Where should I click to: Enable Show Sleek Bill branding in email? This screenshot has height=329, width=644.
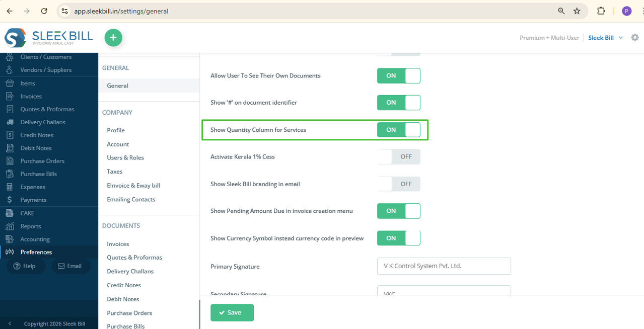[x=399, y=184]
